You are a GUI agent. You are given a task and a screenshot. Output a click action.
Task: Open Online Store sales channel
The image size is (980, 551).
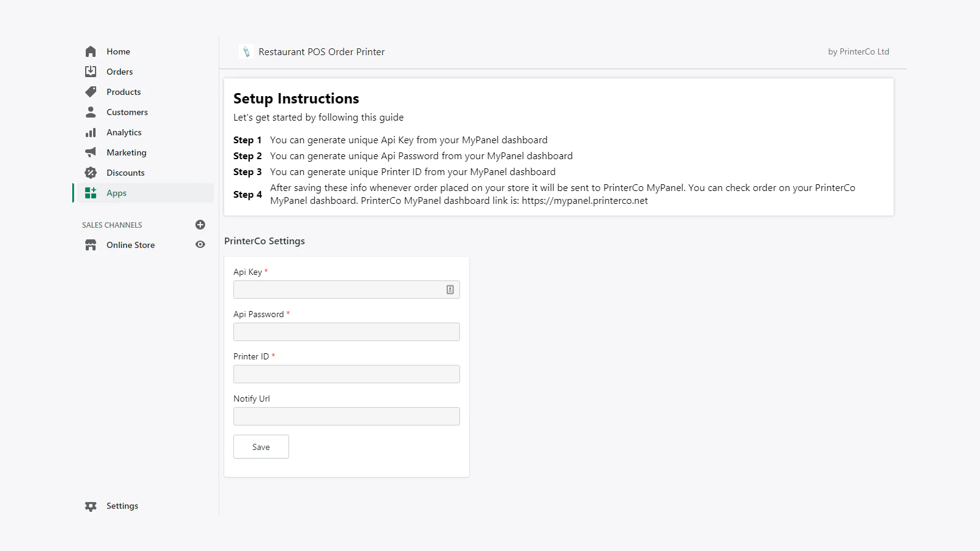pos(130,245)
